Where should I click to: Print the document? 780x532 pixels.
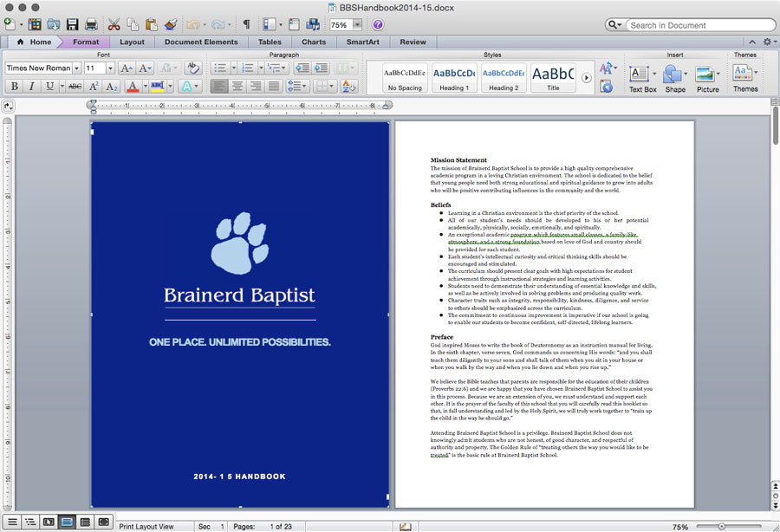point(91,24)
